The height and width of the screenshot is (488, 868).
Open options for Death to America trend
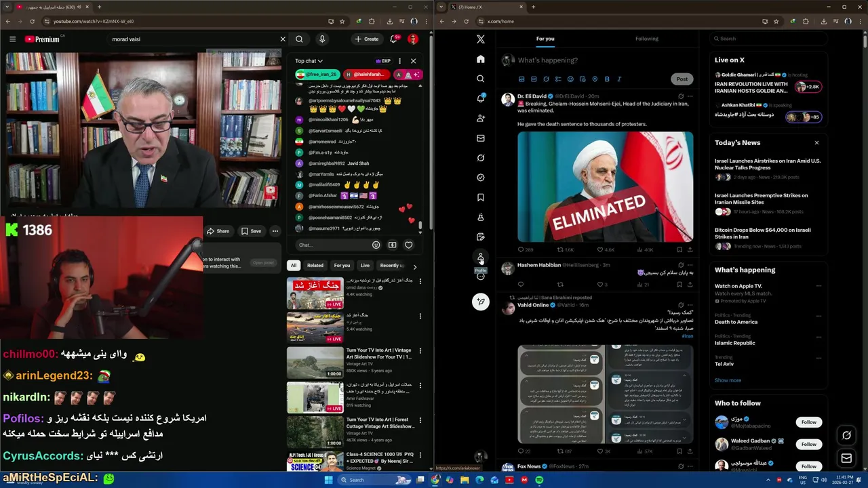818,316
